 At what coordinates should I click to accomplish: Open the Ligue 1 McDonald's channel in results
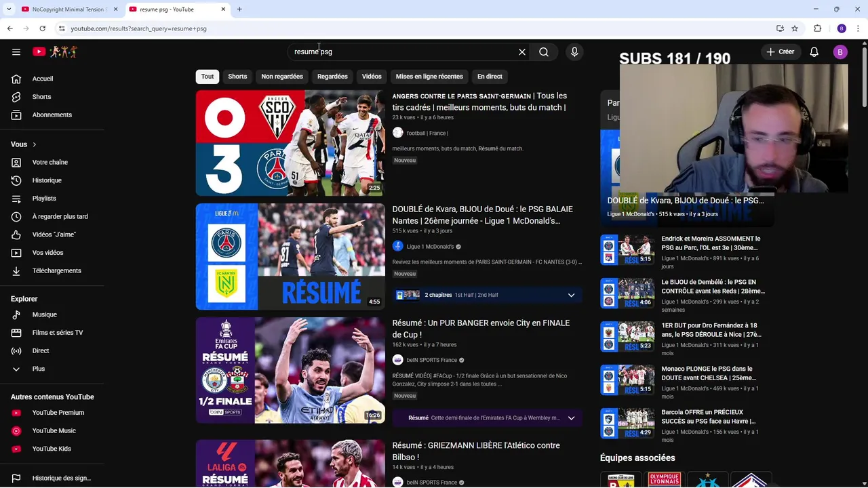tap(430, 247)
